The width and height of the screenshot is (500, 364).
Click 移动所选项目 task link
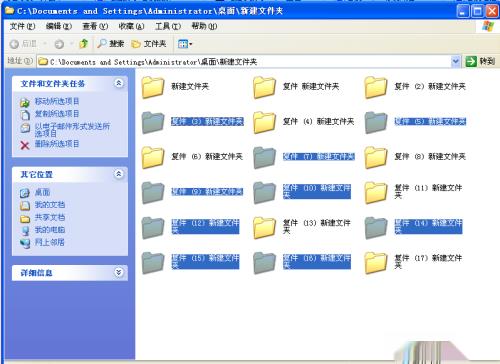coord(57,101)
